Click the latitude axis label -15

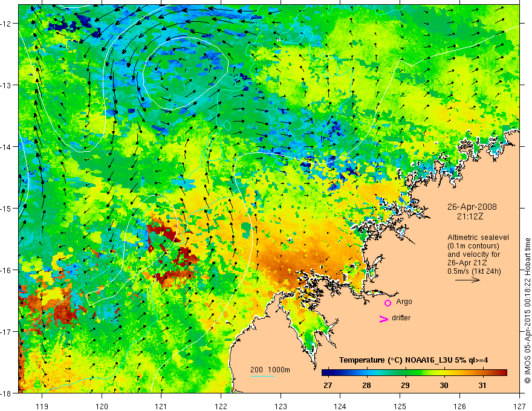click(x=6, y=208)
